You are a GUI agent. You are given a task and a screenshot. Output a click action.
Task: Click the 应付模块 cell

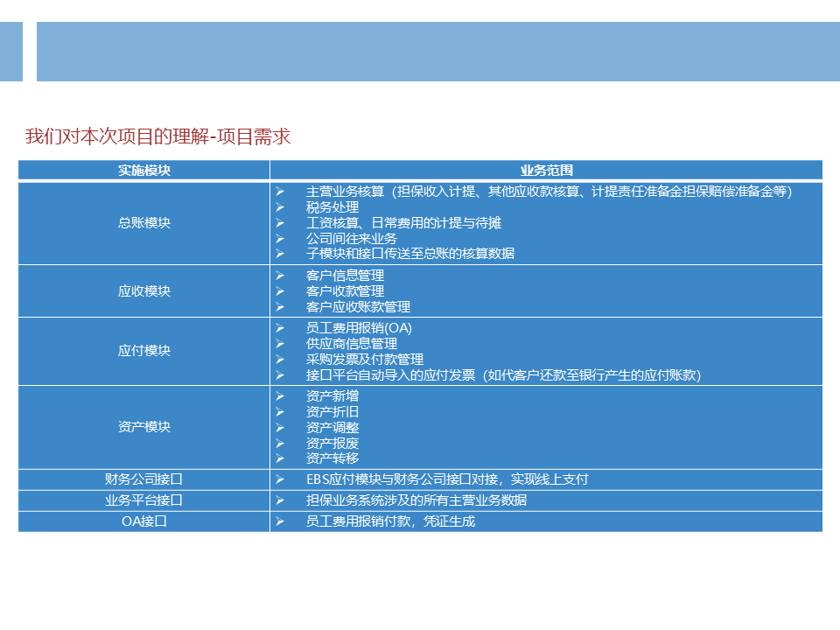click(144, 351)
